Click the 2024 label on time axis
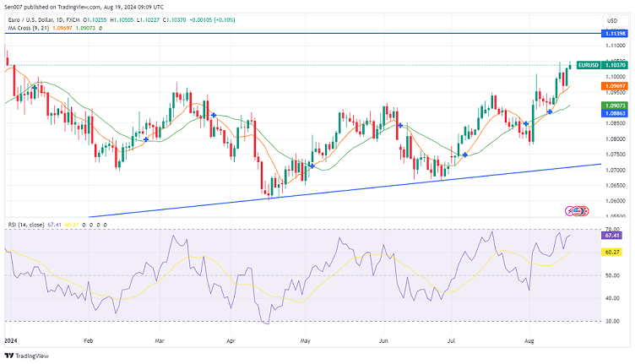The width and height of the screenshot is (635, 364). tap(11, 340)
